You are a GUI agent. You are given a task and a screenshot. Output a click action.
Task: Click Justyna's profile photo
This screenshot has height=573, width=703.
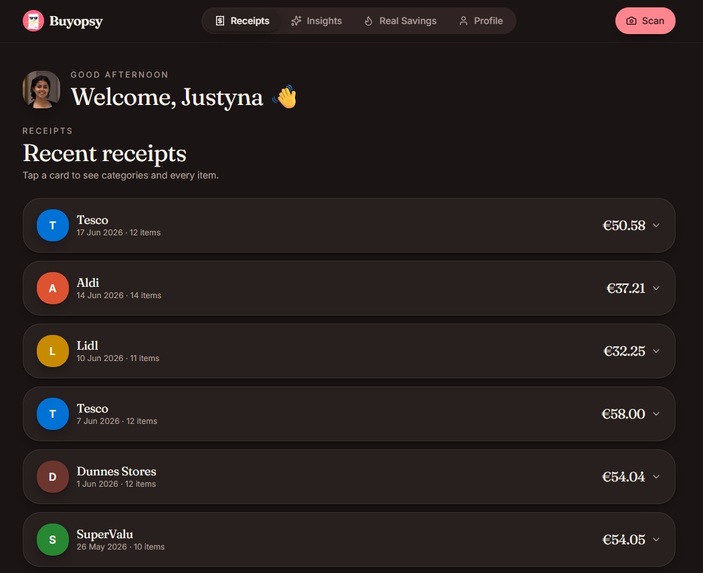pyautogui.click(x=42, y=89)
